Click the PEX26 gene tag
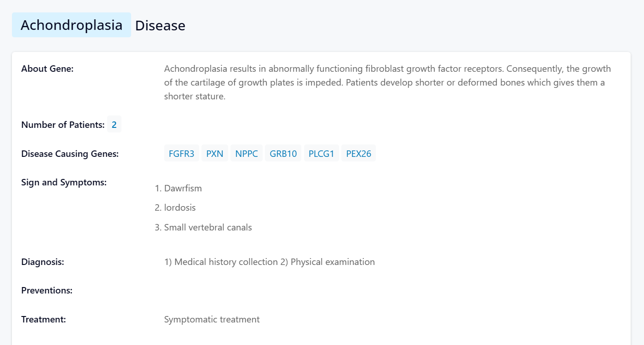This screenshot has height=345, width=644. pos(358,154)
